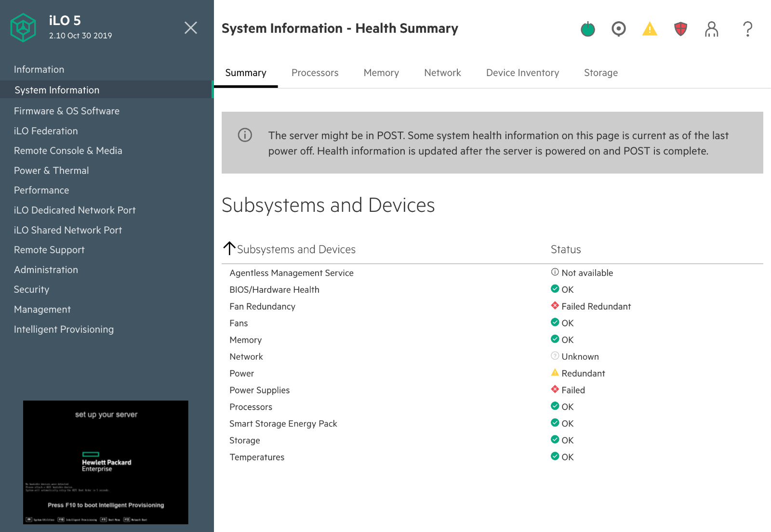Click the Not available status text
This screenshot has height=532, width=771.
587,273
